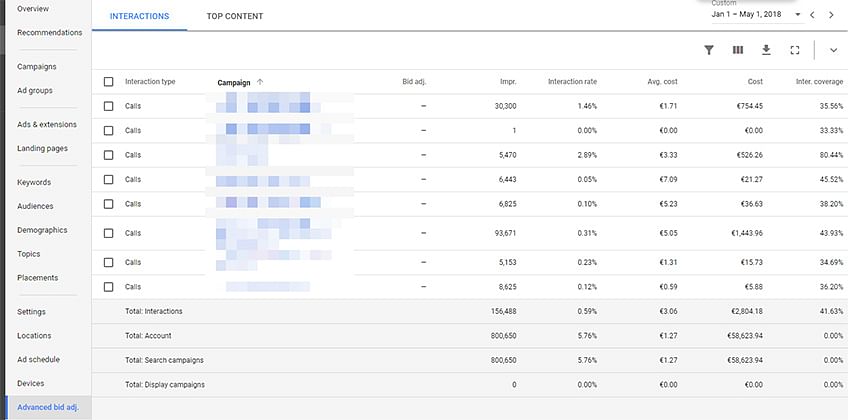Check the row with 30,300 impressions
This screenshot has height=420, width=848.
tap(109, 106)
